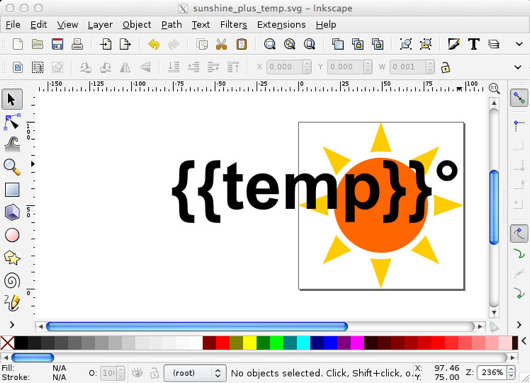This screenshot has height=383, width=530.
Task: Toggle snapping in the snap bar
Action: [519, 98]
